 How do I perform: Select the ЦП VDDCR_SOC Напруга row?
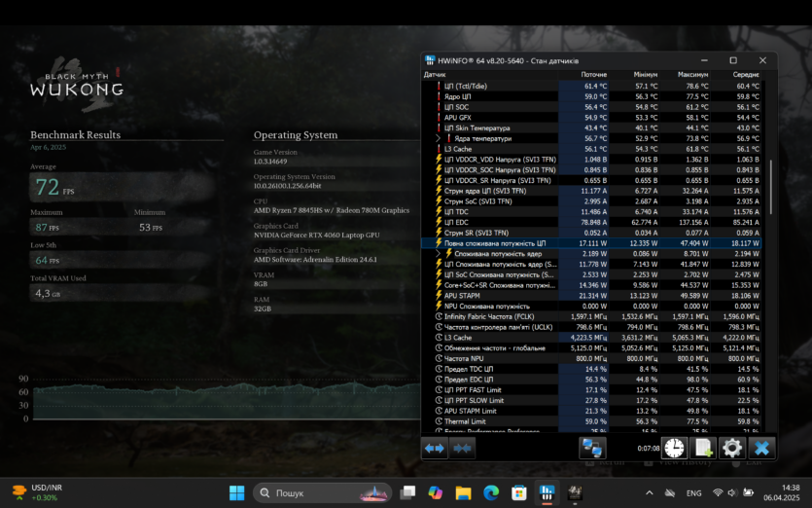click(x=591, y=170)
